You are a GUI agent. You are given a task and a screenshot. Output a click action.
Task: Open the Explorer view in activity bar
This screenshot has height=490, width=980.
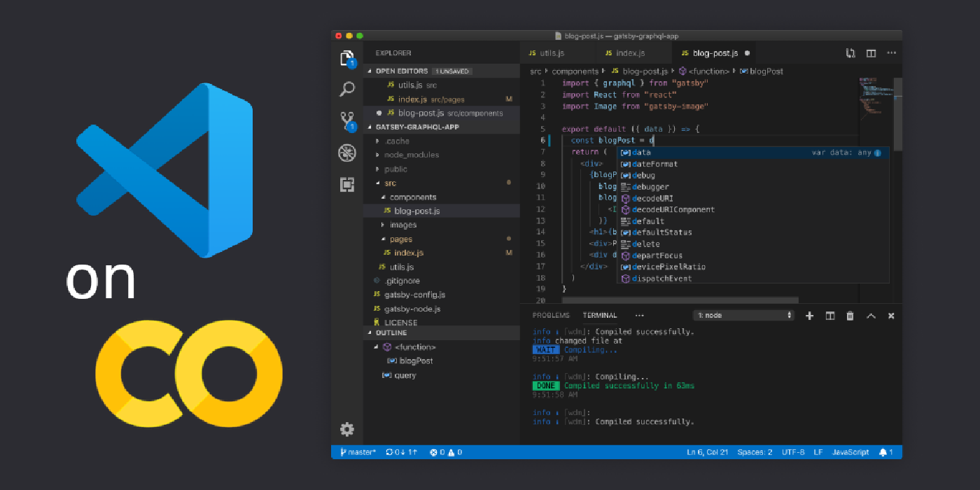click(x=347, y=58)
